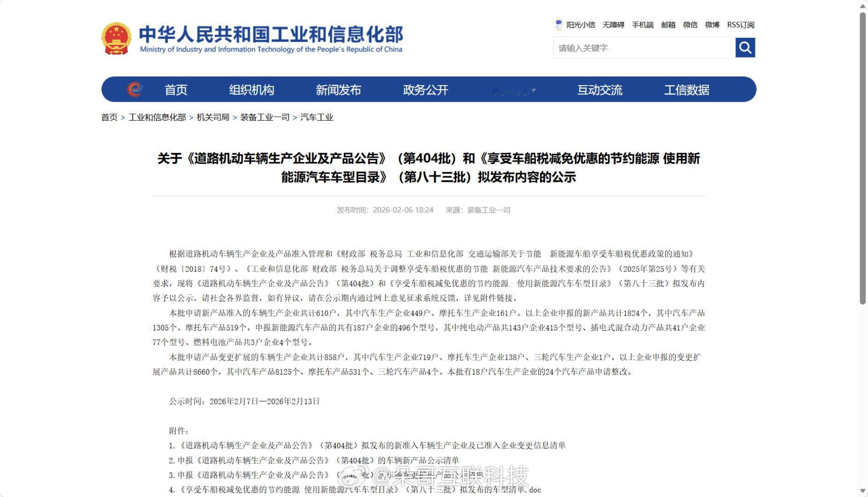Click the orange gear icon in the nav bar
This screenshot has width=868, height=497.
(135, 89)
